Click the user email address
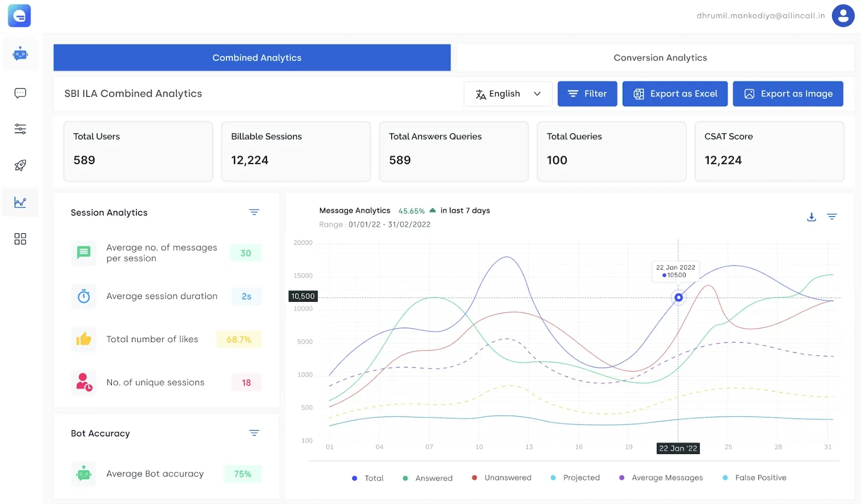 tap(760, 16)
